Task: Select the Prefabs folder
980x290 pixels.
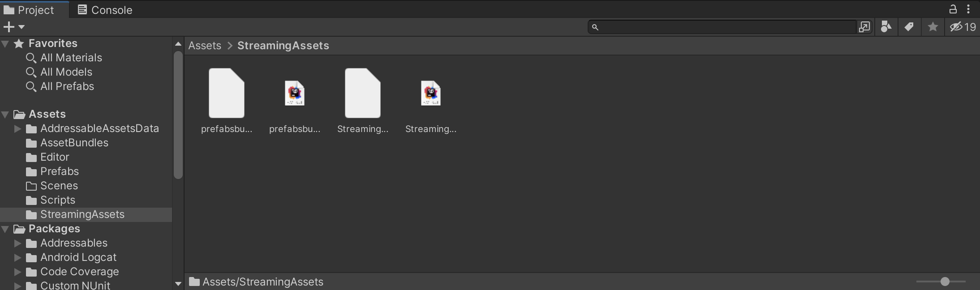Action: pos(86,171)
